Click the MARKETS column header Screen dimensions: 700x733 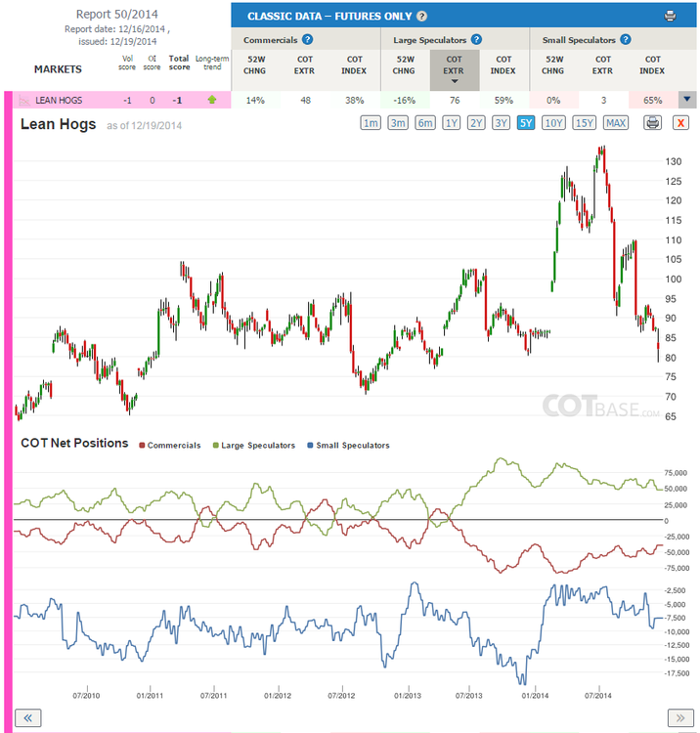coord(58,69)
